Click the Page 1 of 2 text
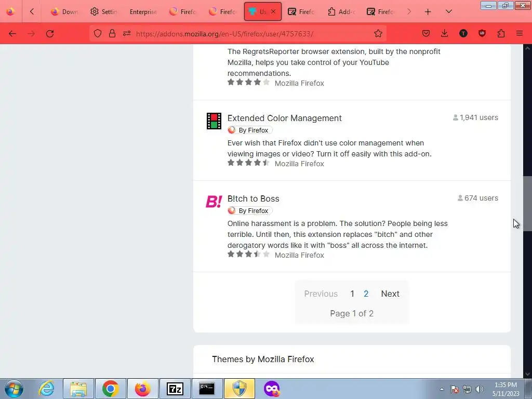532x399 pixels. point(352,313)
